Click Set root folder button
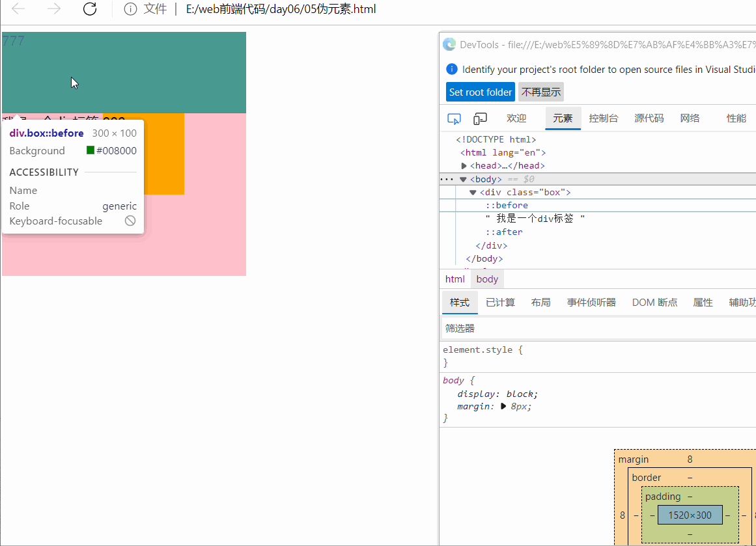756x546 pixels. (480, 92)
